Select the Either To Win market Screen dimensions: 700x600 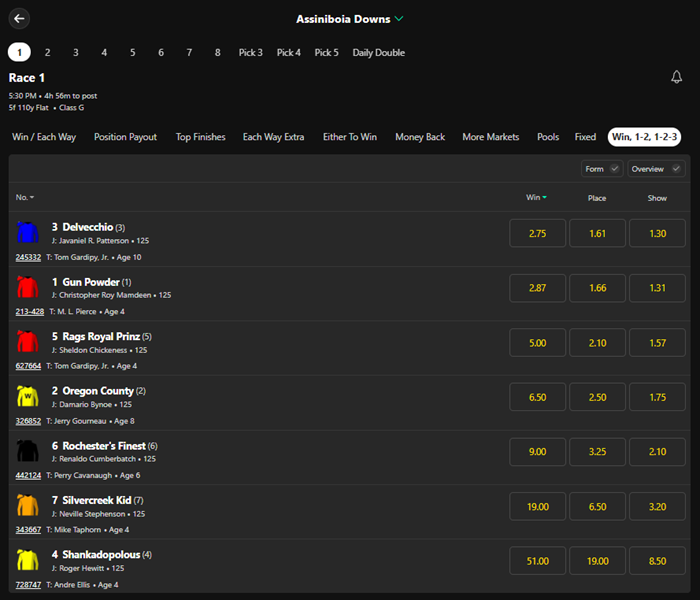350,137
